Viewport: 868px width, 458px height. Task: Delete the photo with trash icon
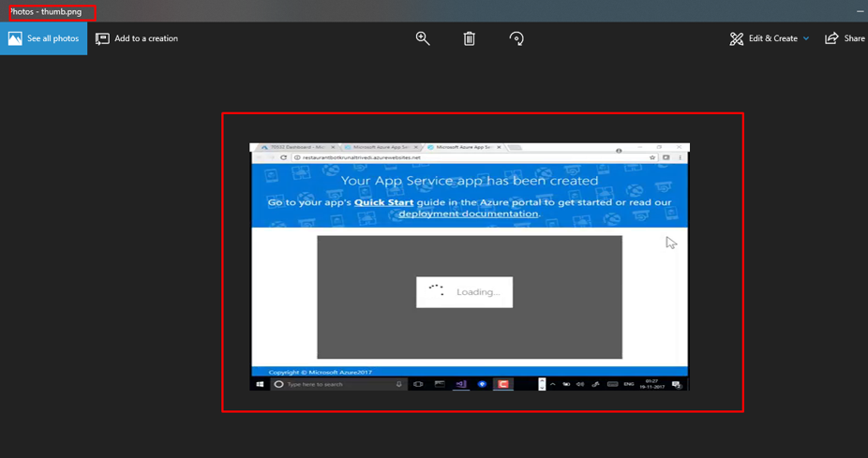pyautogui.click(x=469, y=38)
